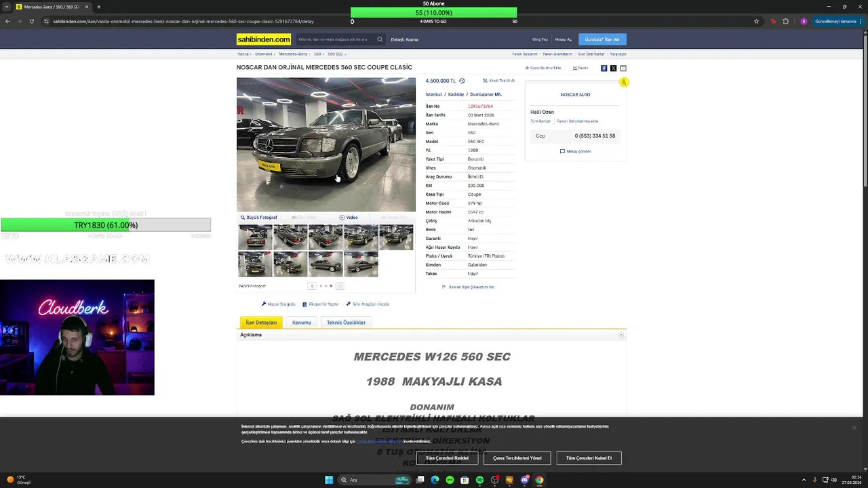Go to previous photo page arrow

pos(312,286)
